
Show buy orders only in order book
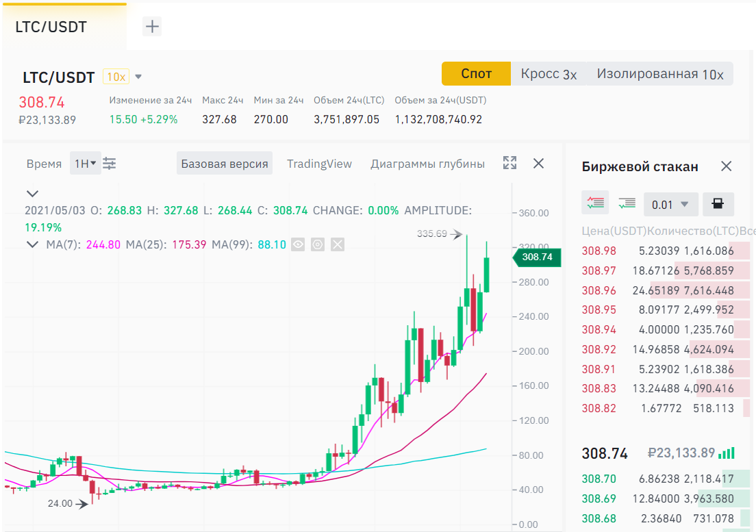pos(626,203)
